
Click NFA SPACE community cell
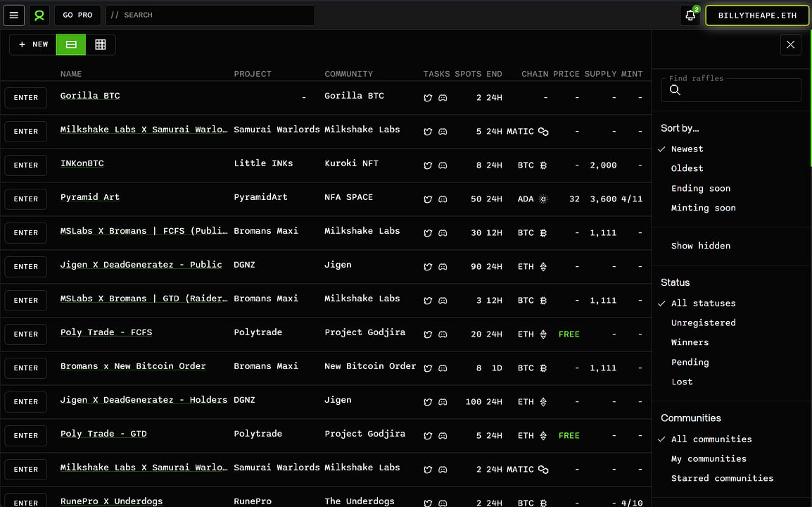tap(348, 197)
